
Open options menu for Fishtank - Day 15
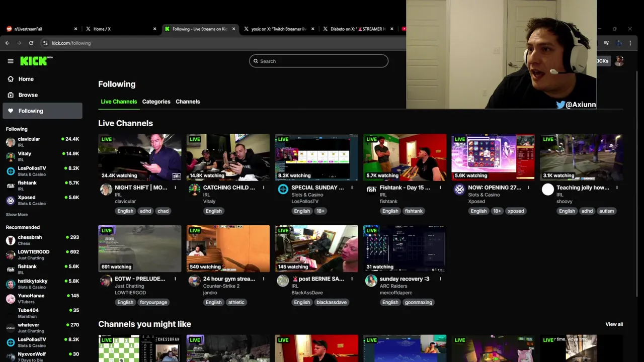click(x=440, y=188)
